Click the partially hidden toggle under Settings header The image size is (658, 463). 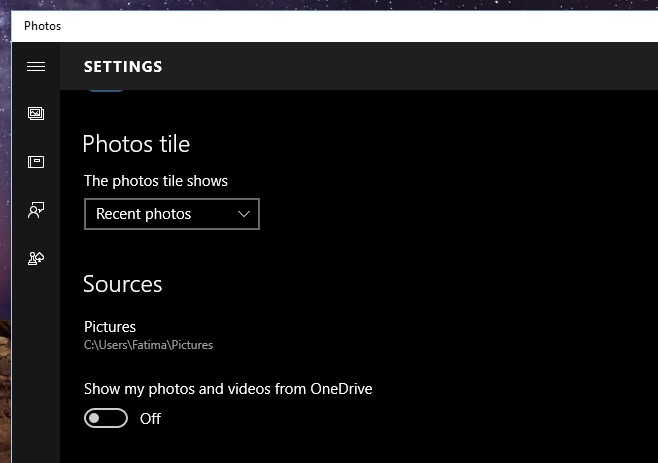(106, 91)
